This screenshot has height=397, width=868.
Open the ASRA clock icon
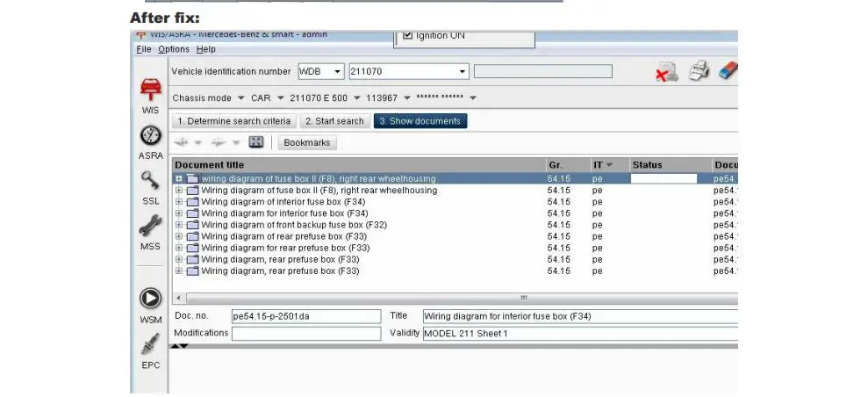[151, 135]
